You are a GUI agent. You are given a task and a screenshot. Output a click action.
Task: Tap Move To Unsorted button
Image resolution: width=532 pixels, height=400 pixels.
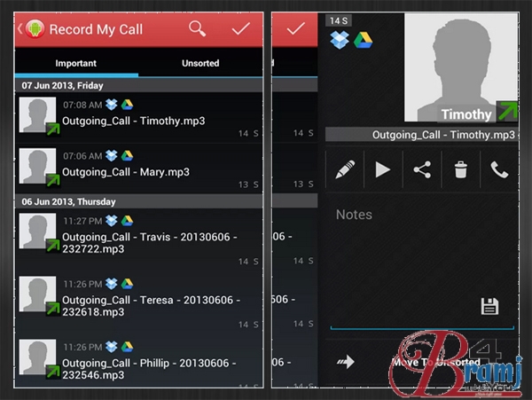click(x=422, y=362)
